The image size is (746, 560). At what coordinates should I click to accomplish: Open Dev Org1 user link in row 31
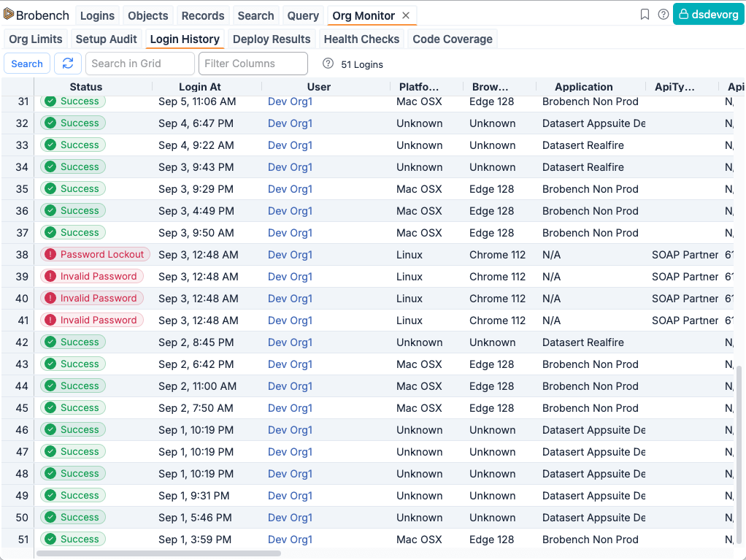pyautogui.click(x=290, y=101)
